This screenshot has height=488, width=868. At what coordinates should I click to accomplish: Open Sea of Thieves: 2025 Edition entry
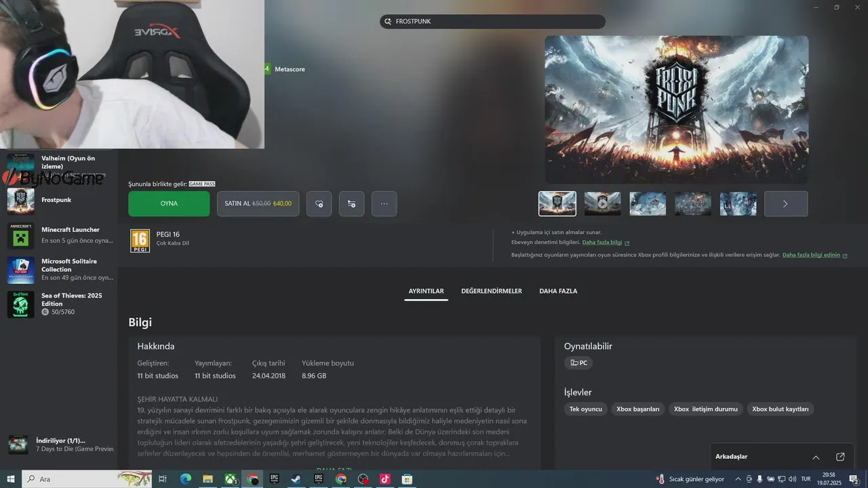59,304
